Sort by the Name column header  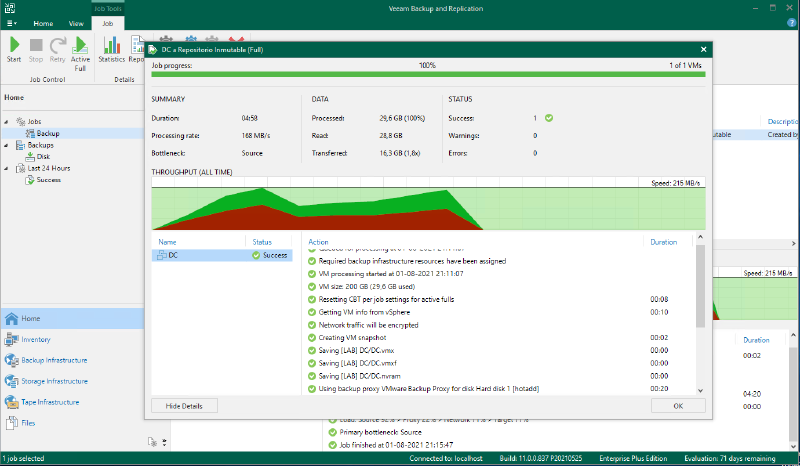[x=167, y=242]
